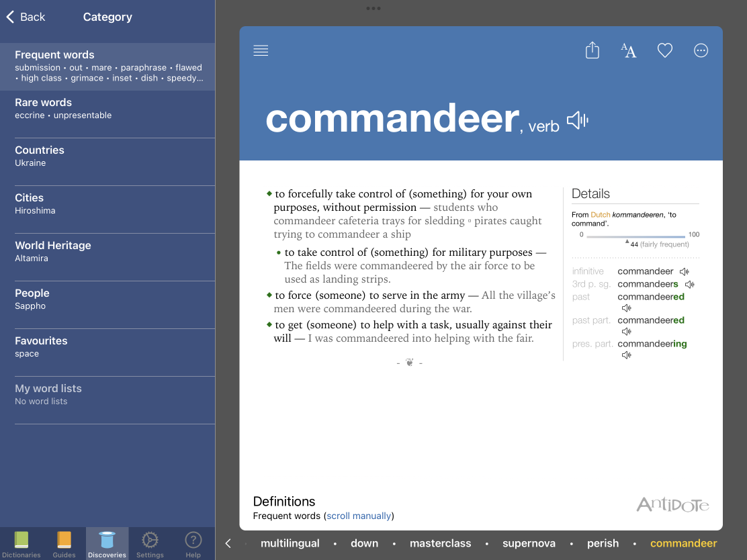The width and height of the screenshot is (747, 560).
Task: Open the Settings tab
Action: pyautogui.click(x=150, y=544)
